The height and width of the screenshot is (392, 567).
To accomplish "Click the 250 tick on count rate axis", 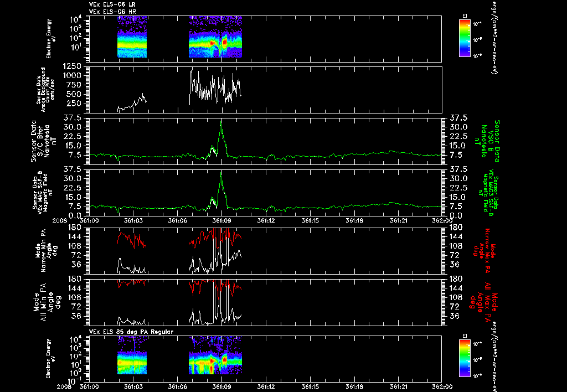I will tap(75, 104).
